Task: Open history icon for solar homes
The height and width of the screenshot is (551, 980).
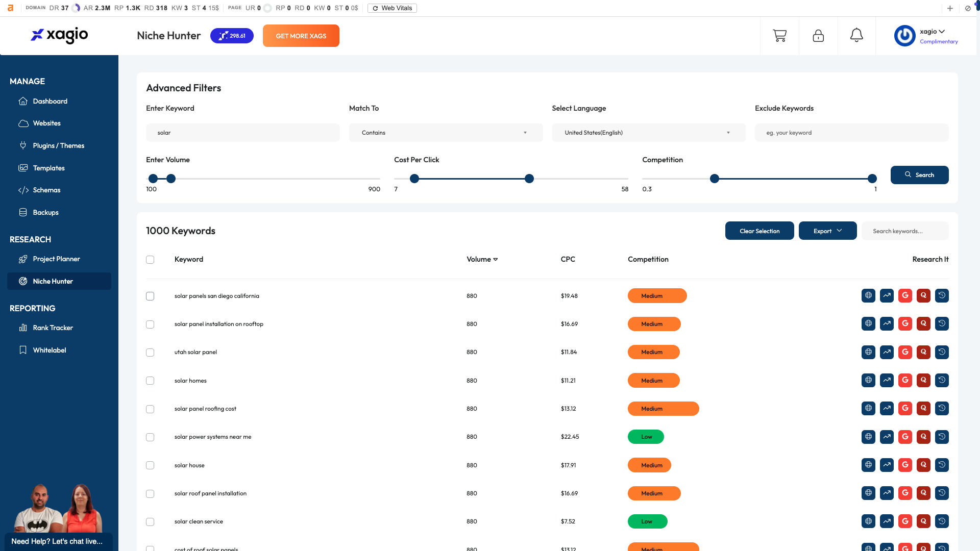Action: (x=942, y=380)
